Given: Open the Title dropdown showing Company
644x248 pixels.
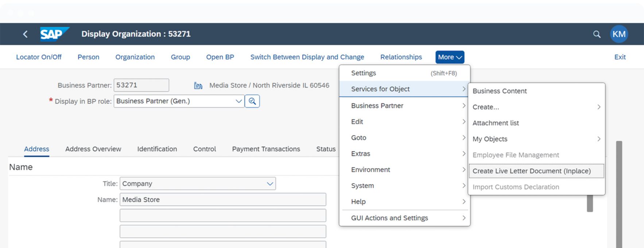Looking at the screenshot, I should pyautogui.click(x=270, y=183).
